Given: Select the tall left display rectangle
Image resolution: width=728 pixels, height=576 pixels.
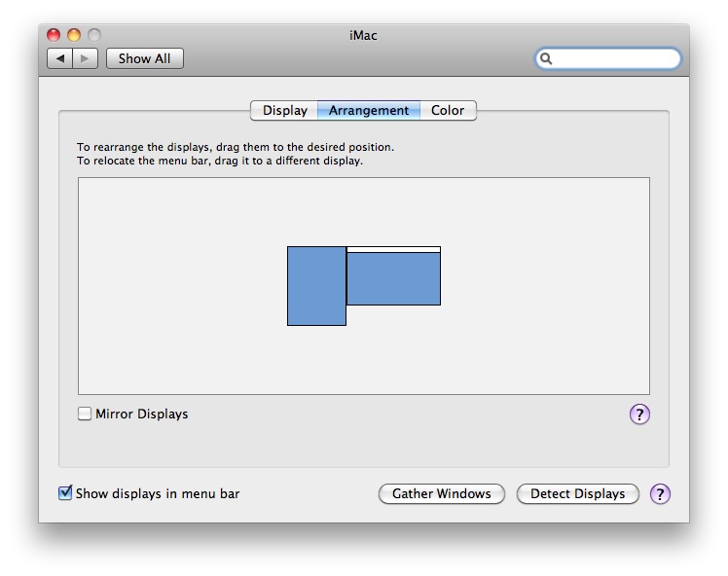Looking at the screenshot, I should (316, 286).
